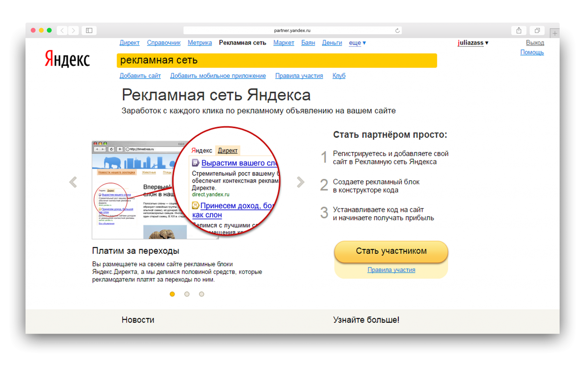
Task: Click the Стать участником button
Action: pyautogui.click(x=391, y=251)
